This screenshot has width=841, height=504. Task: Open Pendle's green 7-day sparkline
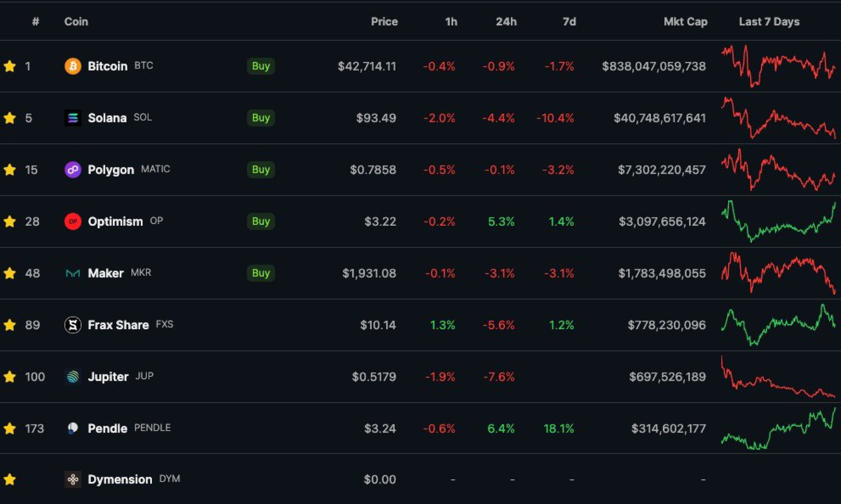click(x=779, y=428)
